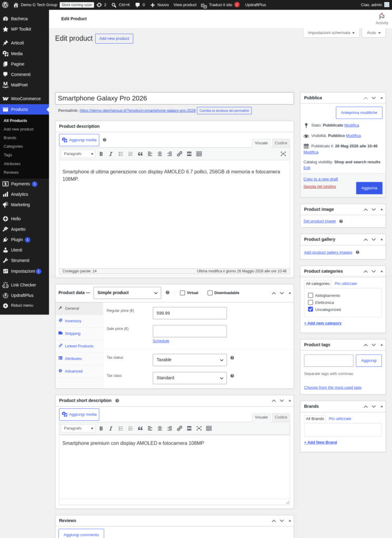Switch product description to Codice tab
Image resolution: width=392 pixels, height=538 pixels.
[x=281, y=143]
